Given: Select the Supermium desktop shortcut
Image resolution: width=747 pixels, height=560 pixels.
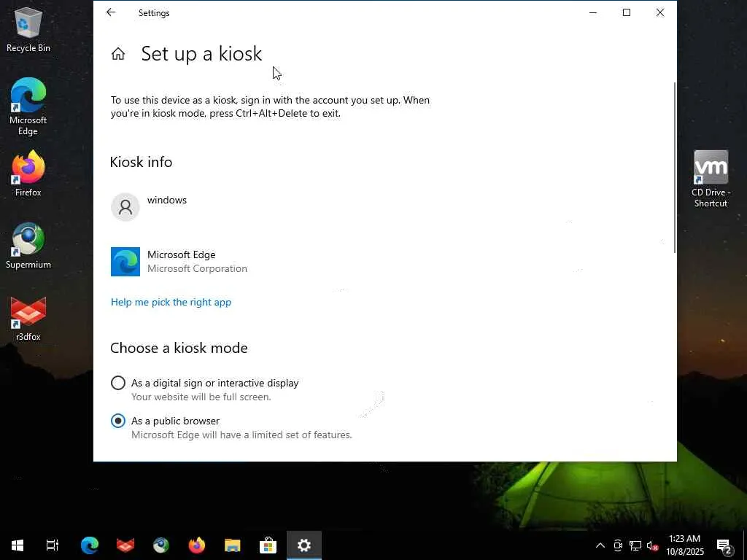Looking at the screenshot, I should point(28,246).
